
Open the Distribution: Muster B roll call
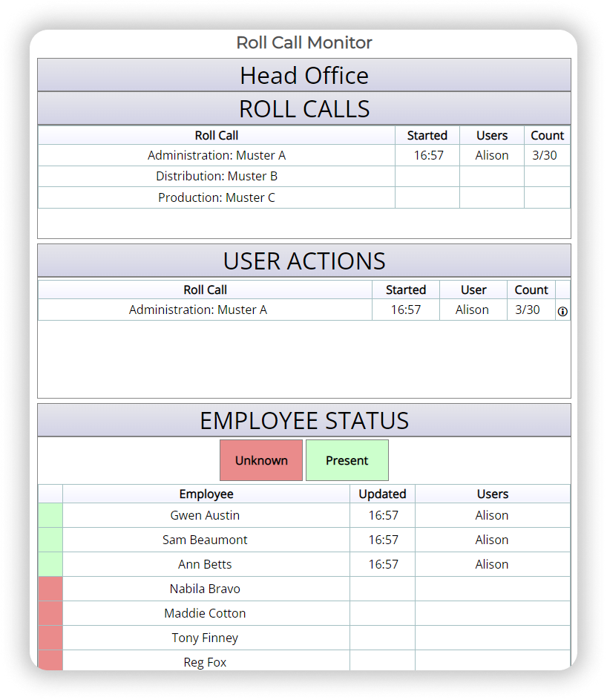coord(216,176)
